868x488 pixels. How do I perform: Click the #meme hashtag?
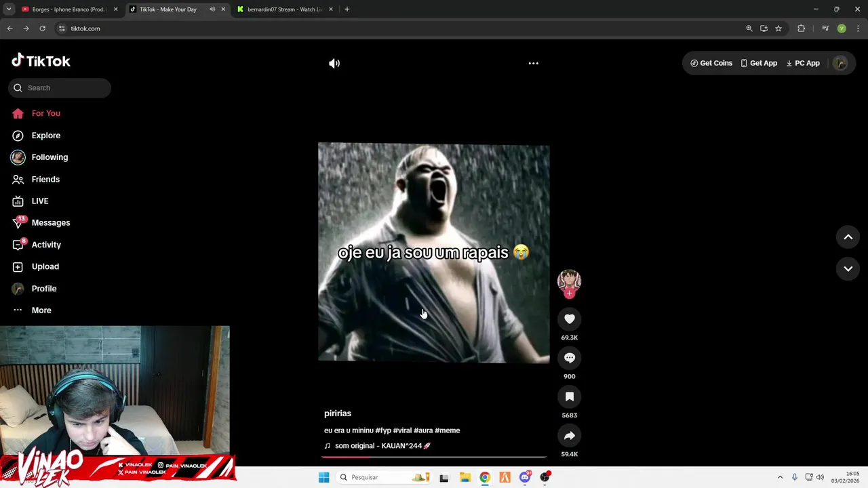tap(448, 430)
